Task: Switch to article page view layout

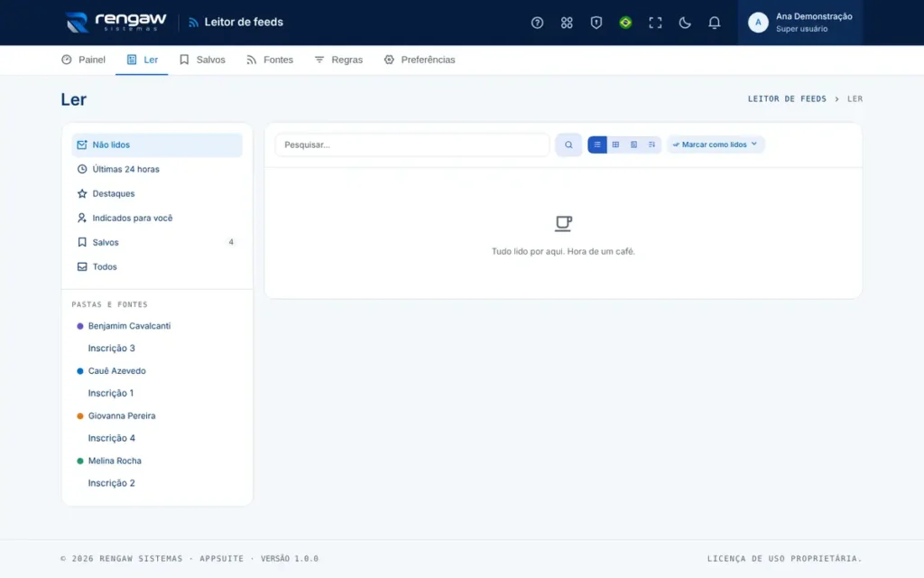Action: (x=633, y=144)
